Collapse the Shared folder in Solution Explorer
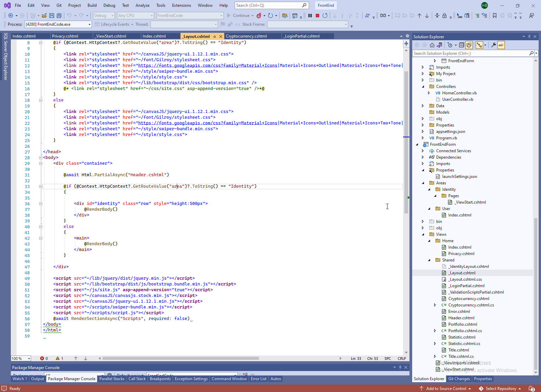This screenshot has height=392, width=541. tap(429, 260)
